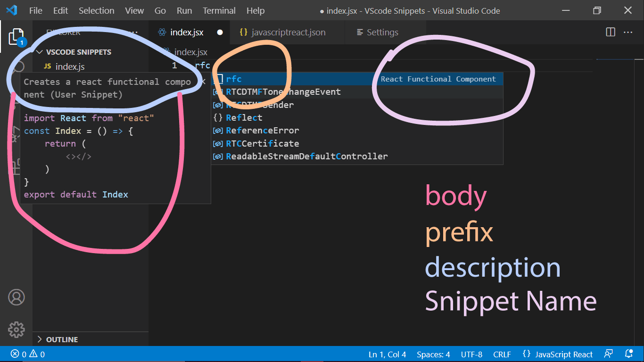Click the rfc text on line 1
644x362 pixels.
[202, 66]
